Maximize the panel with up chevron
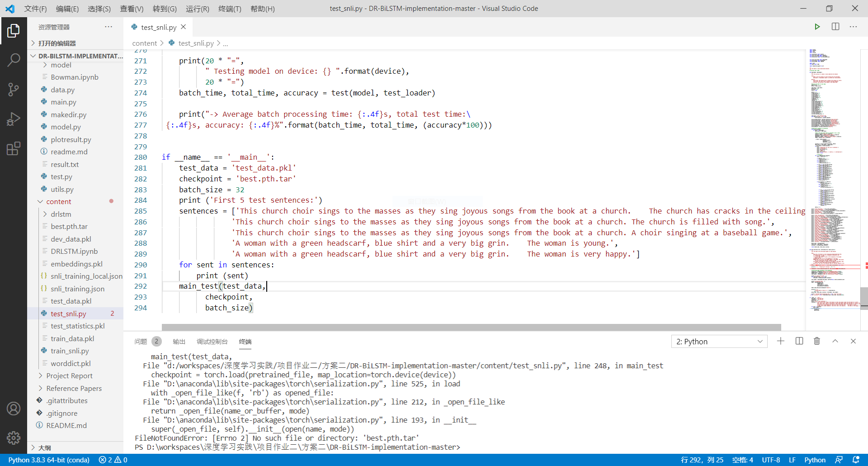The width and height of the screenshot is (868, 466). tap(835, 341)
